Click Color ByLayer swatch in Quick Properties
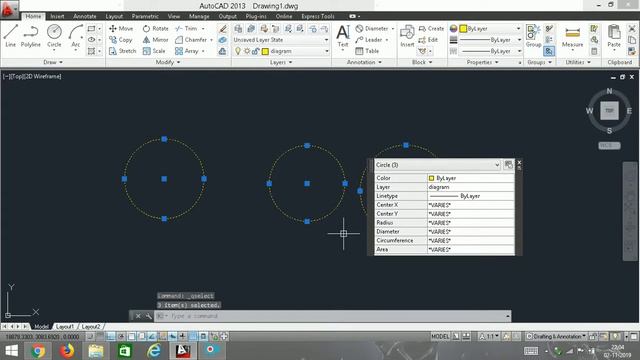This screenshot has width=640, height=360. click(431, 178)
